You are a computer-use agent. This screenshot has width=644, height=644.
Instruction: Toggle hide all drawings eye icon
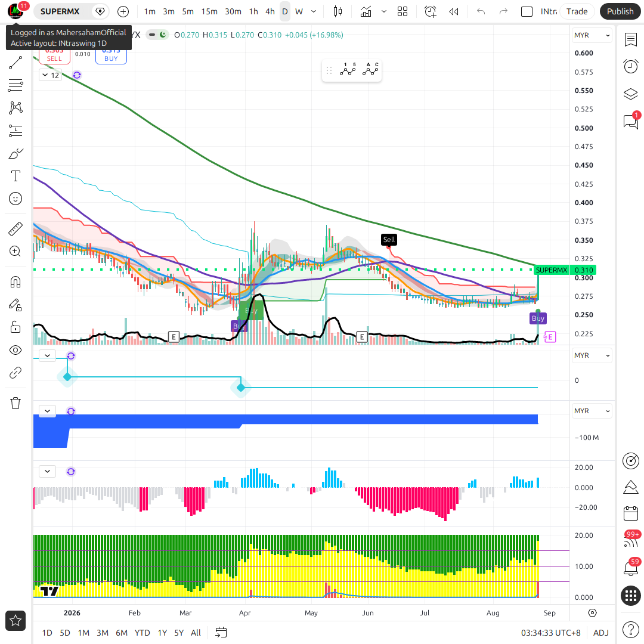tap(16, 351)
